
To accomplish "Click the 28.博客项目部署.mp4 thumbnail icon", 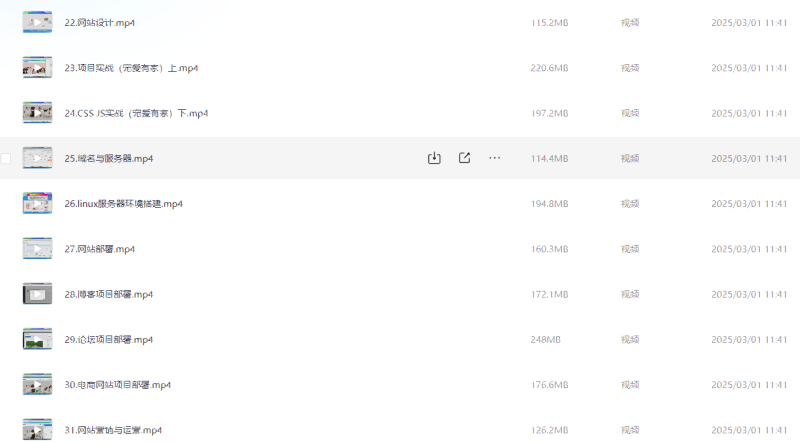I will pos(37,294).
